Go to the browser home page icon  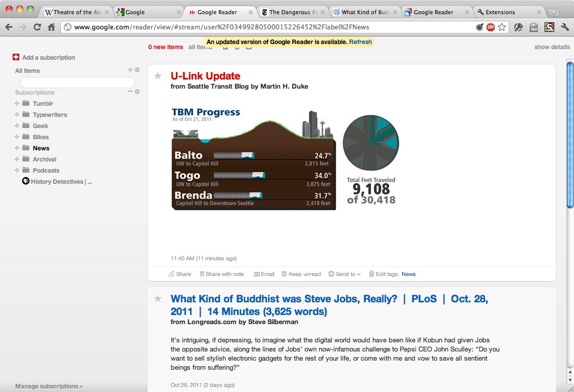tap(51, 27)
